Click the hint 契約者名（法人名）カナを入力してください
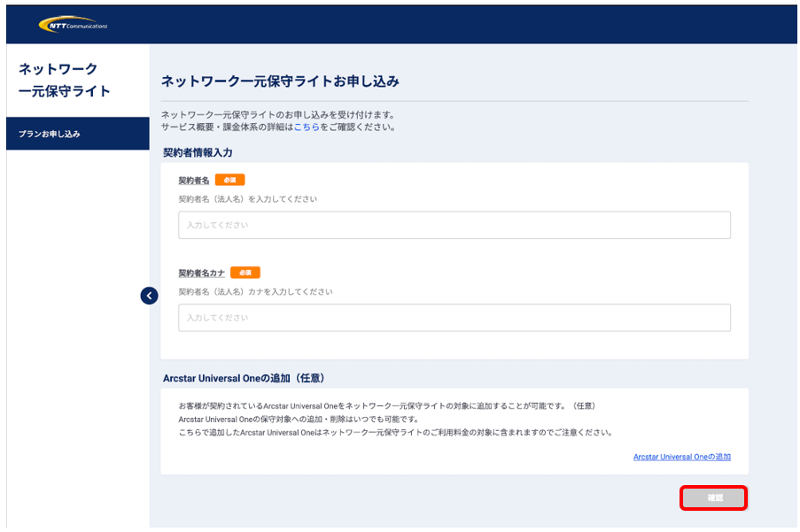The image size is (800, 532). click(x=255, y=292)
